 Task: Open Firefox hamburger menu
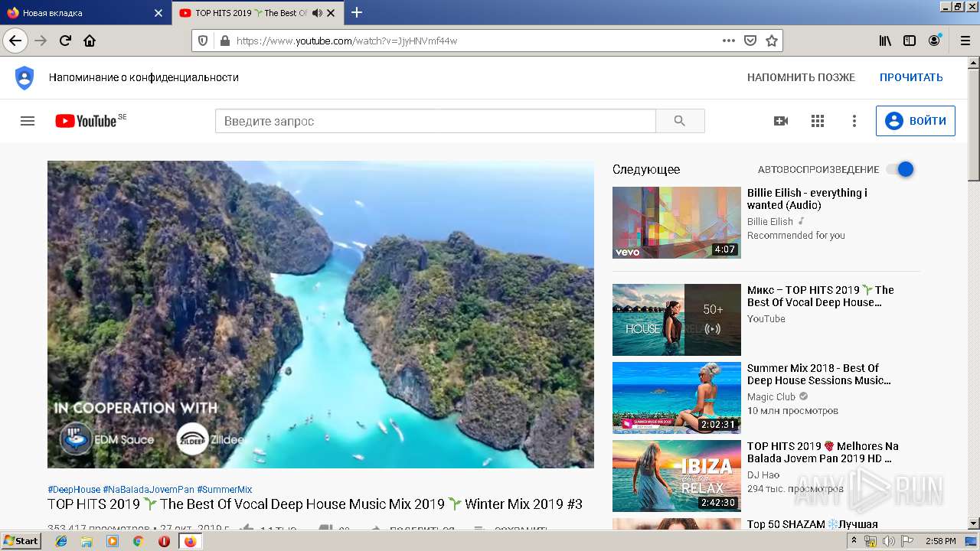[x=965, y=41]
